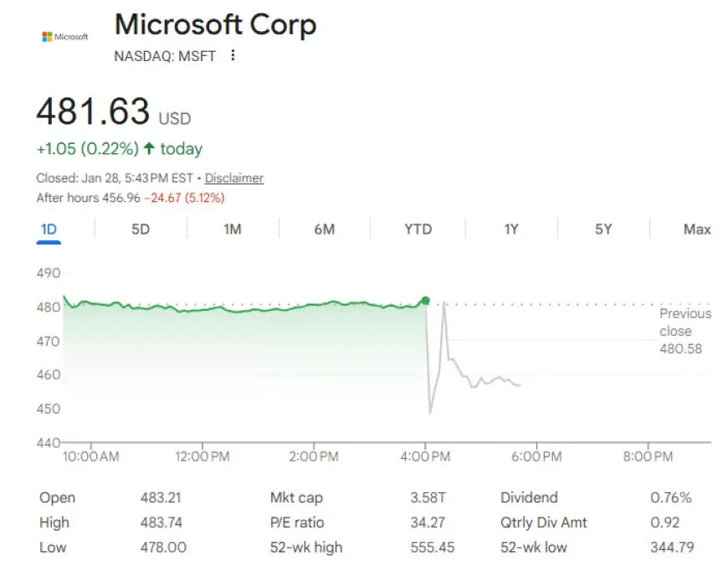Open the three-dot more options menu

click(233, 55)
